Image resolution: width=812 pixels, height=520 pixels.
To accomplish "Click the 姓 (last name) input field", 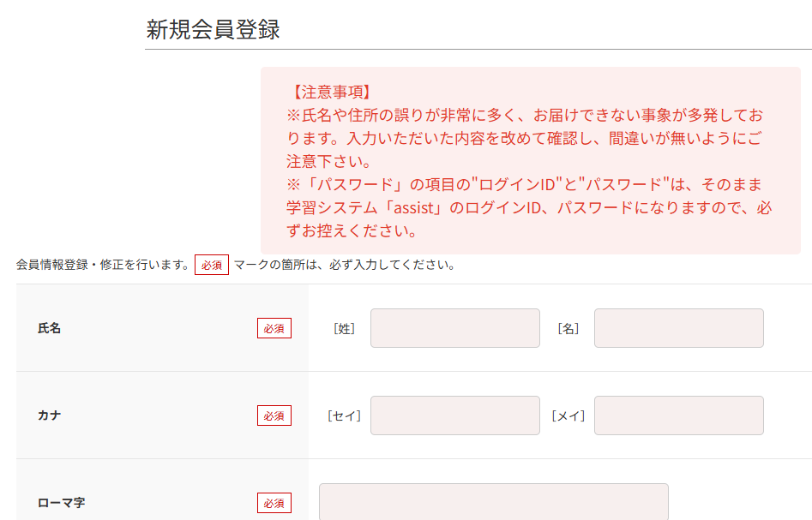I will tap(455, 328).
